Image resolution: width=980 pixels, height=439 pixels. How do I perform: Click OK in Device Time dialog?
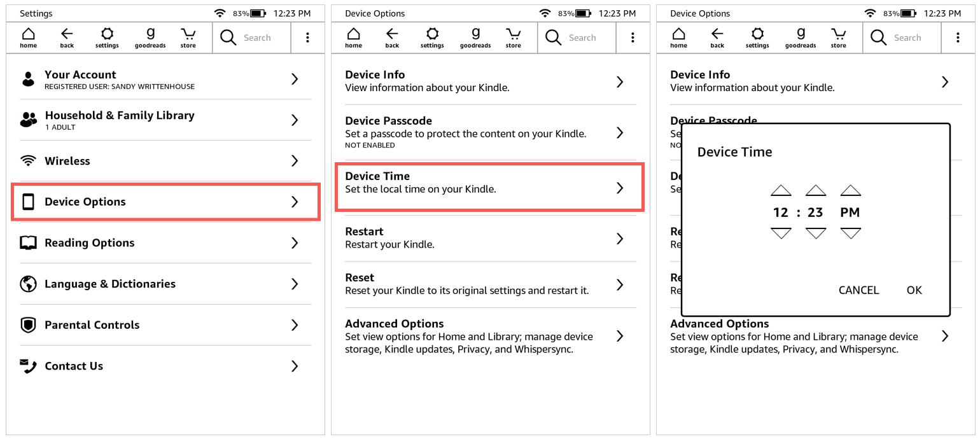point(914,290)
